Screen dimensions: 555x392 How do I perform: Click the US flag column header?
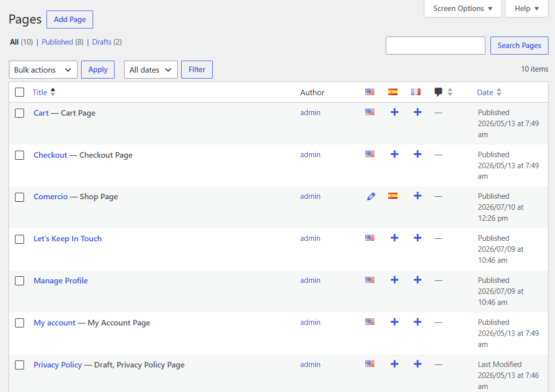pos(369,92)
